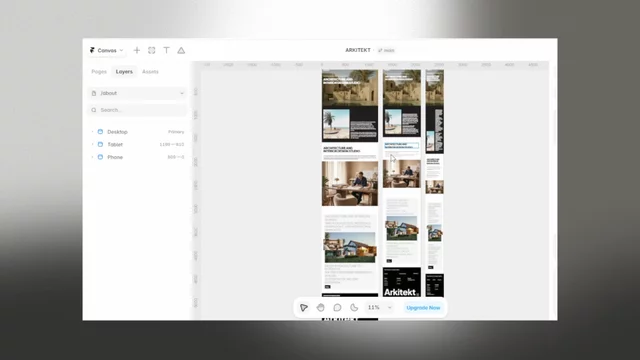640x360 pixels.
Task: Expand the Tablet layer
Action: [x=93, y=144]
